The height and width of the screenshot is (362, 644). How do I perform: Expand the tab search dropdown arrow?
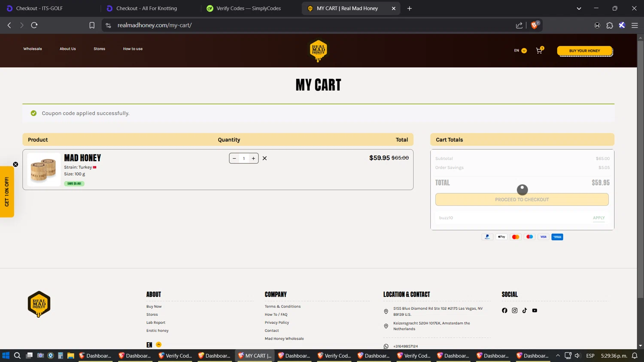pos(579,8)
